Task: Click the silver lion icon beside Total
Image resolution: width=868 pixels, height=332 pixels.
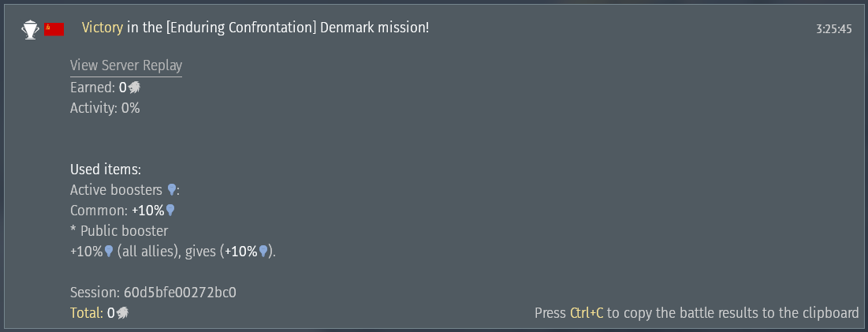Action: [122, 313]
